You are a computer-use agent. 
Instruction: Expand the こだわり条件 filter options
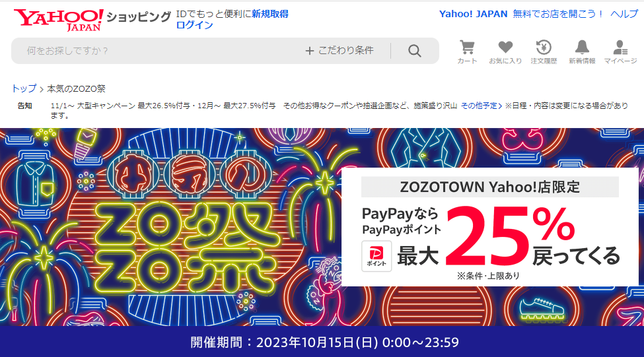click(x=340, y=50)
